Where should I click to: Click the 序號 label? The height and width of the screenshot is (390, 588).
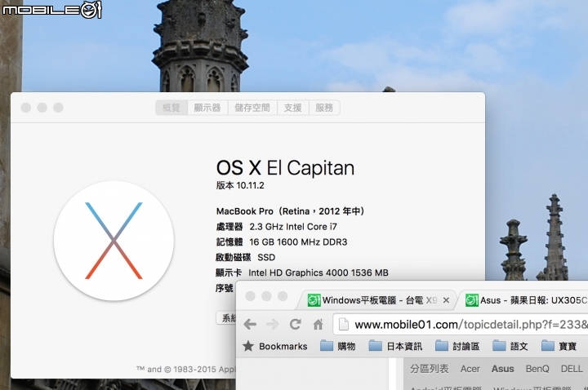click(225, 288)
